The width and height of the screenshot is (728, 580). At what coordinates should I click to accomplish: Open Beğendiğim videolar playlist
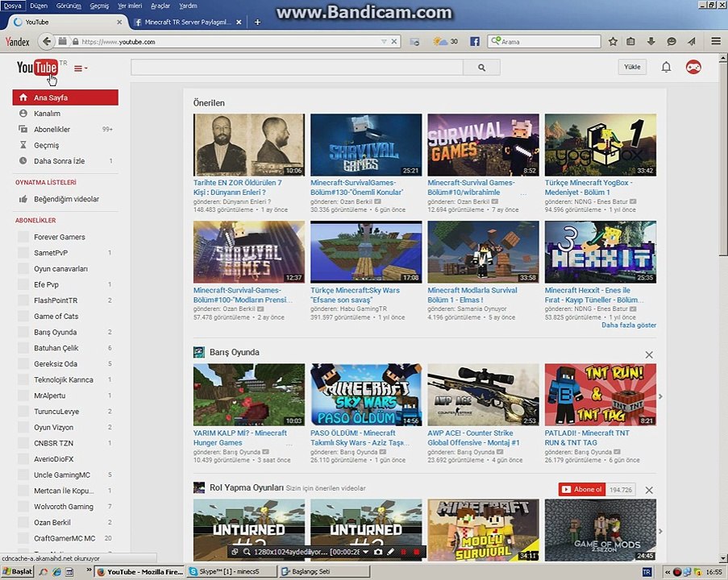click(x=65, y=199)
